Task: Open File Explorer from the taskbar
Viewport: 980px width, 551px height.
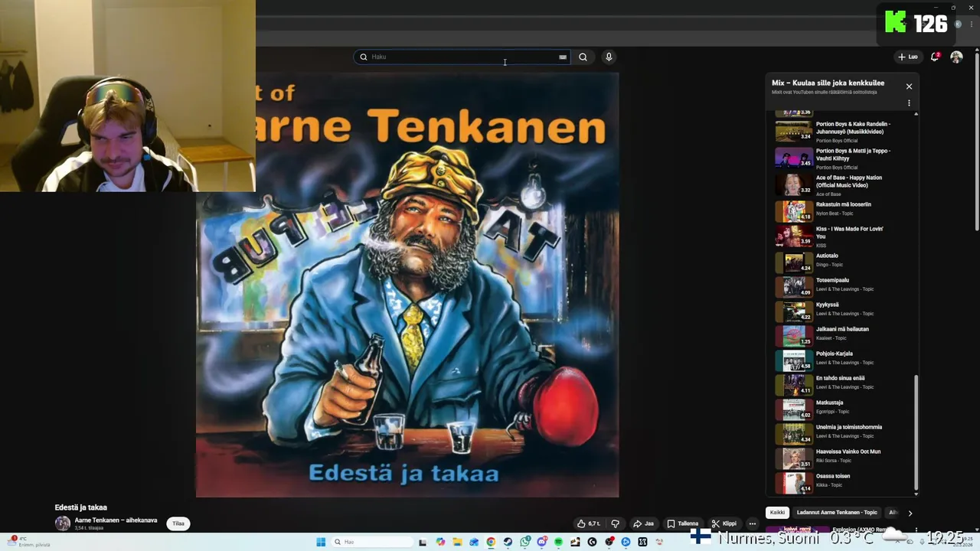Action: click(x=457, y=542)
